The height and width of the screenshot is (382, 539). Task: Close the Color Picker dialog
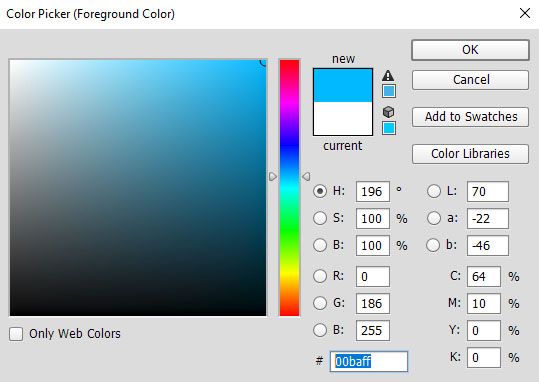[525, 13]
